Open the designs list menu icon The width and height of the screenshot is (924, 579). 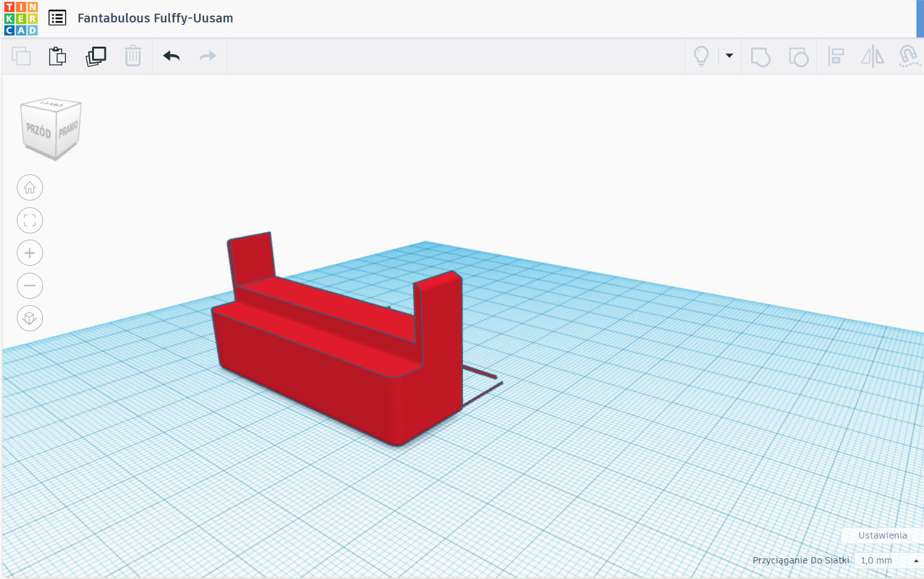coord(57,18)
